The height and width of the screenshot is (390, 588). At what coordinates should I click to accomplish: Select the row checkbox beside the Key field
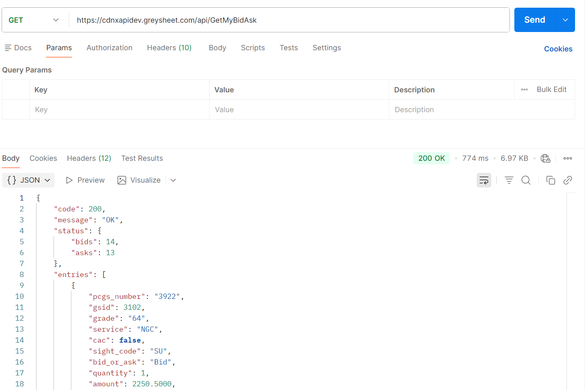pyautogui.click(x=15, y=109)
